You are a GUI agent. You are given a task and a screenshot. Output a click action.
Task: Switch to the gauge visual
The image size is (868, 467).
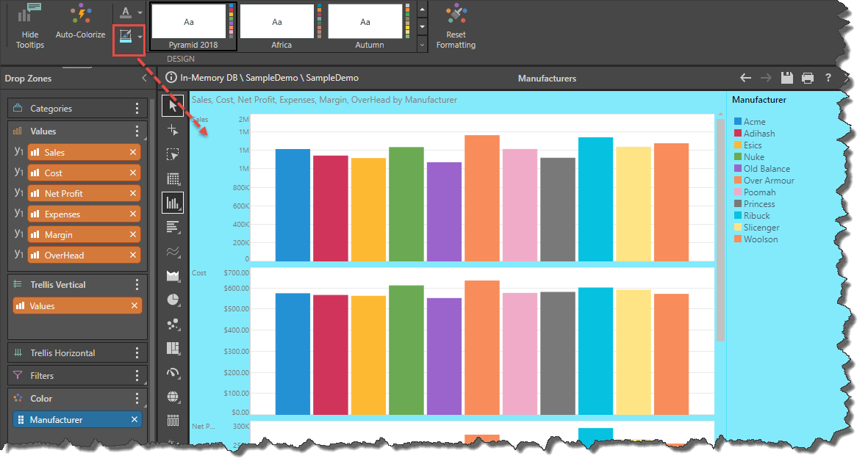pos(173,372)
